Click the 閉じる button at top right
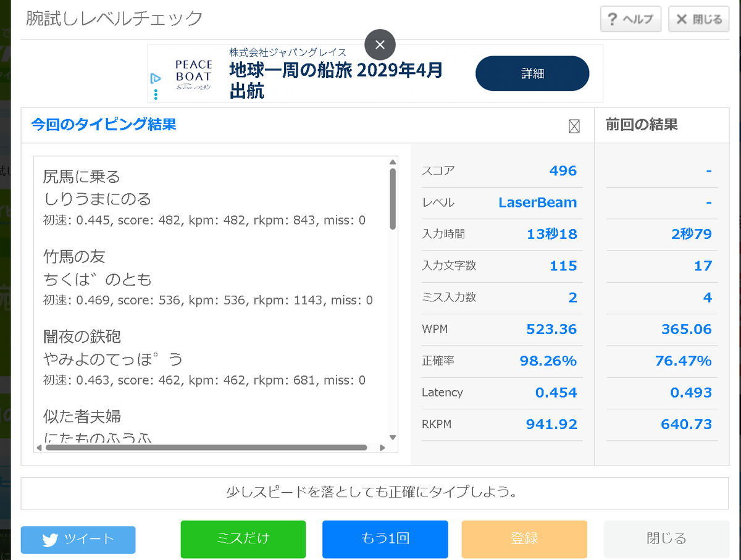741x560 pixels. pos(699,19)
